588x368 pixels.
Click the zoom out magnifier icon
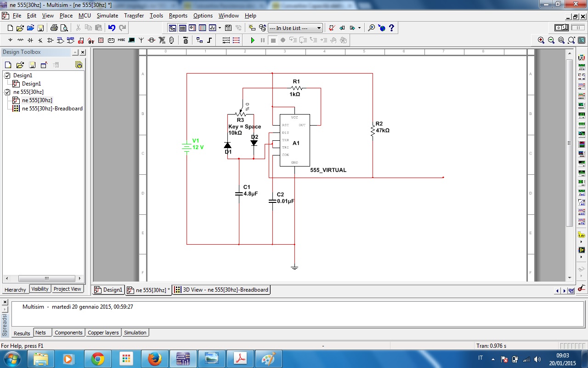click(551, 40)
